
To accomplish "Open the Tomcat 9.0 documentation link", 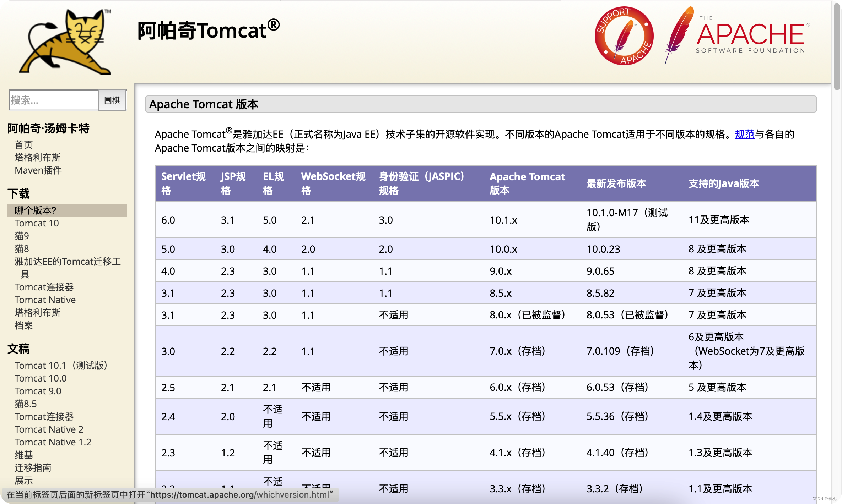I will pos(38,391).
